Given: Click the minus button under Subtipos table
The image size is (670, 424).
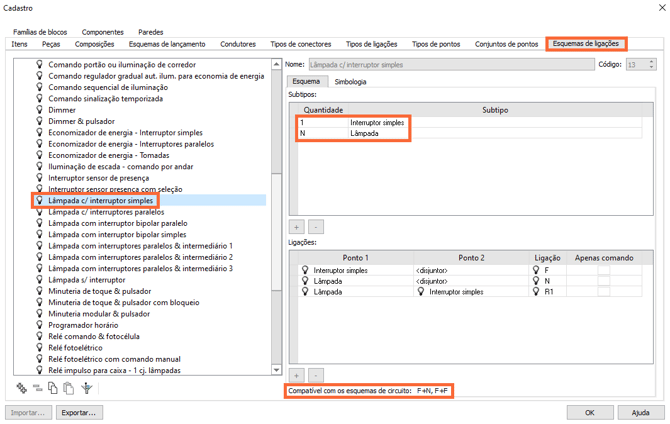Looking at the screenshot, I should (x=315, y=227).
